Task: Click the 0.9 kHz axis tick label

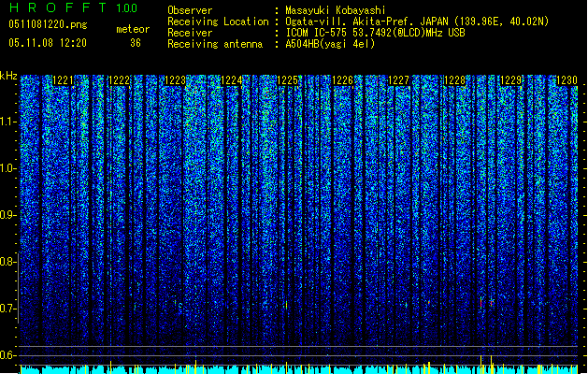Action: click(x=8, y=215)
